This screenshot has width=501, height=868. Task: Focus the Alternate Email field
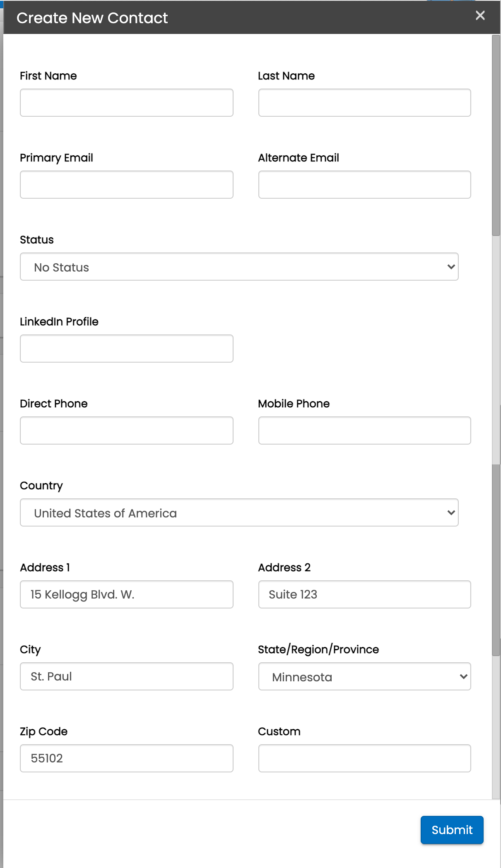click(365, 185)
